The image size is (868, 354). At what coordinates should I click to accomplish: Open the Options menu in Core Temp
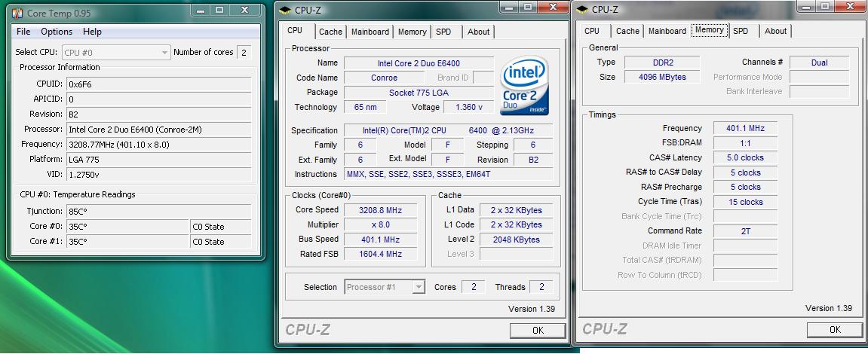pyautogui.click(x=57, y=32)
